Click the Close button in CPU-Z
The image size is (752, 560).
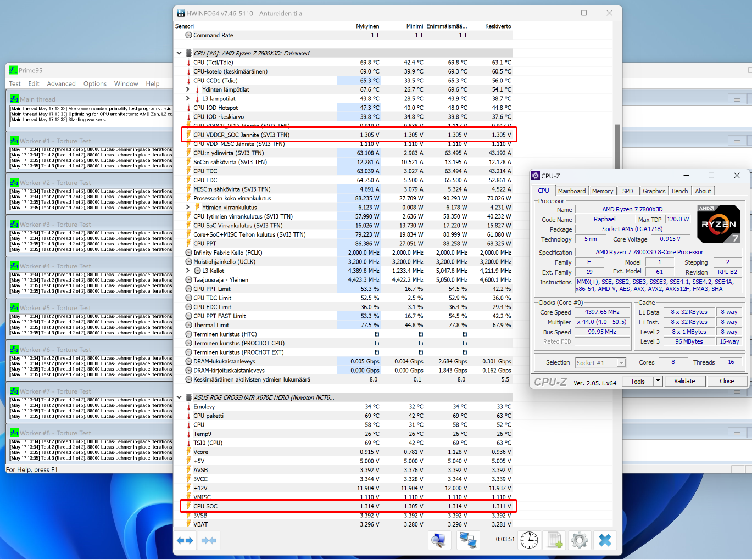(727, 381)
